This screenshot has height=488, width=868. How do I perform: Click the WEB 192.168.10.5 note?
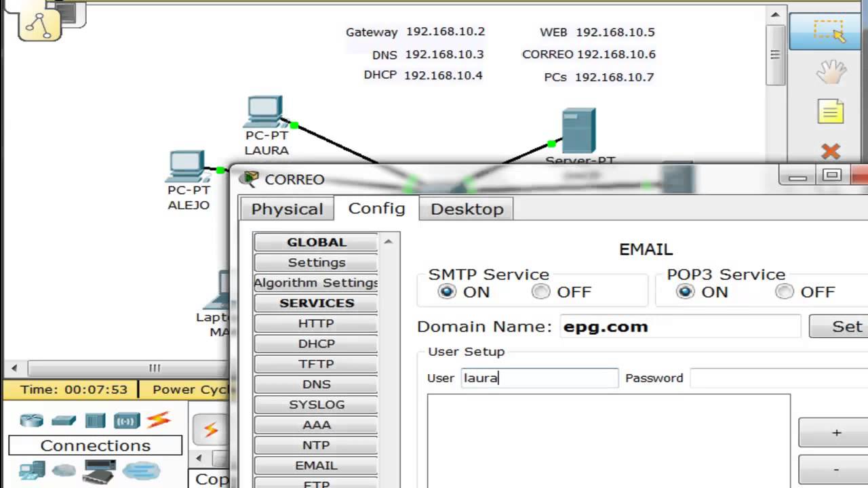coord(597,32)
